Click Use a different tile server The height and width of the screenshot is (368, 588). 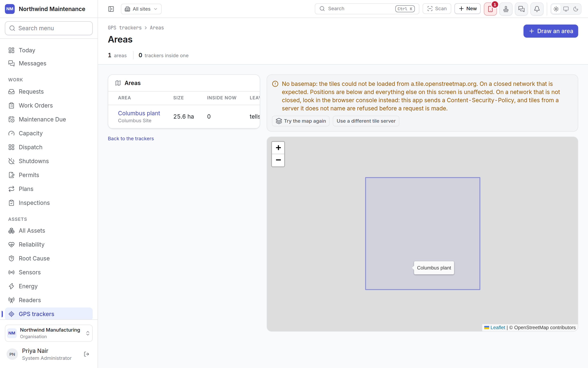coord(366,121)
